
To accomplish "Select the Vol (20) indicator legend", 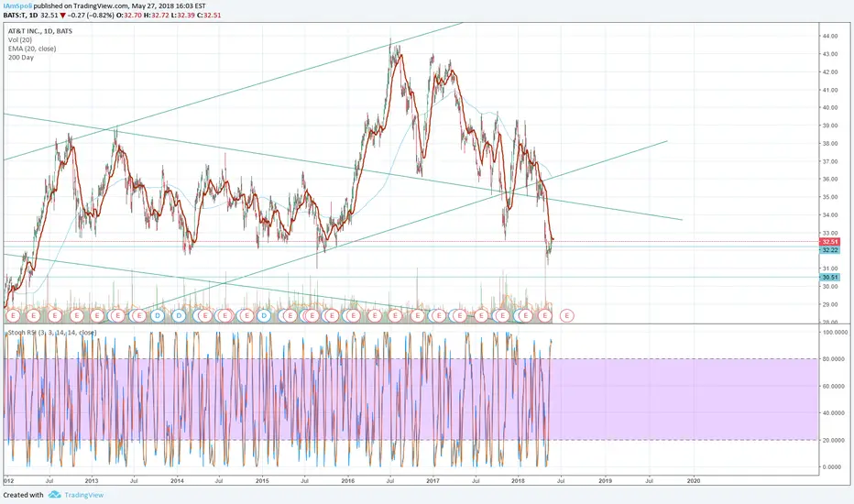I will [20, 39].
